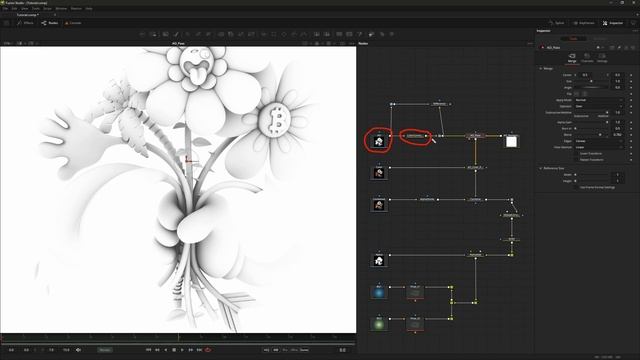640x360 pixels.
Task: Select the blue Blur node thumbnail
Action: pos(379,293)
